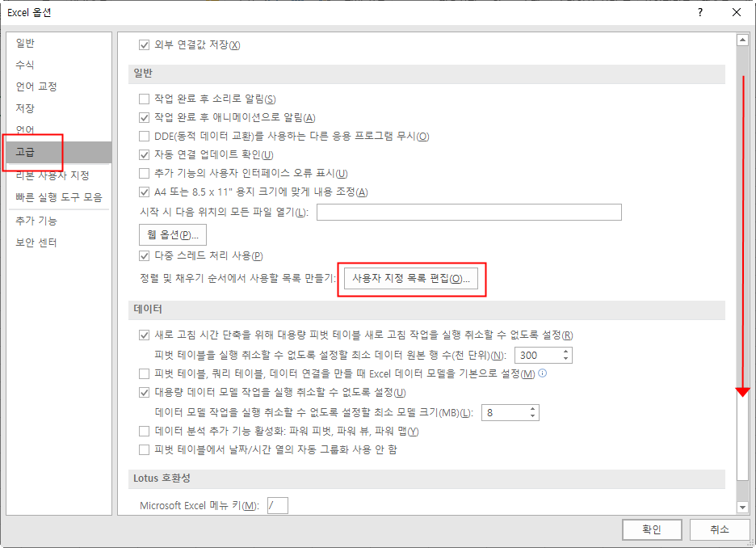Close the Excel 옵션 dialog
The image size is (756, 548).
737,13
